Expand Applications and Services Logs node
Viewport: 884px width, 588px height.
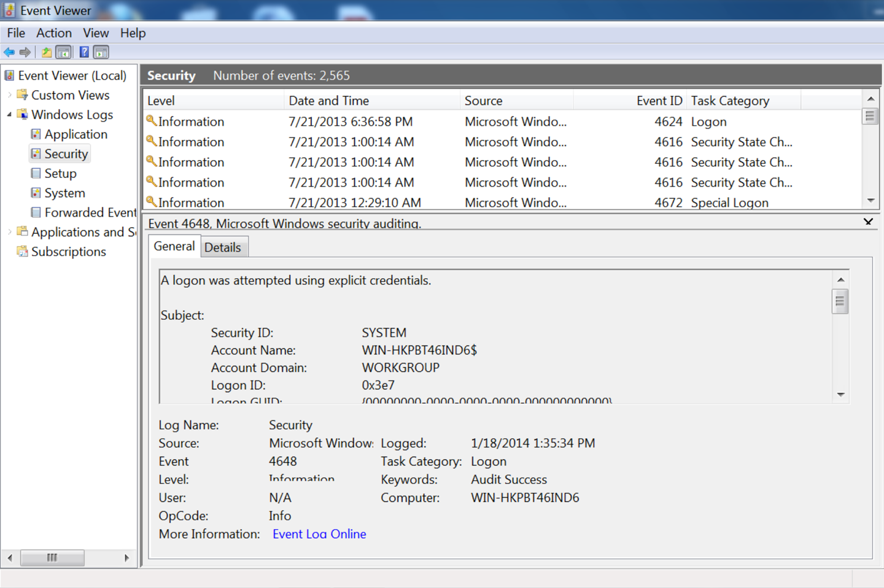pos(10,232)
